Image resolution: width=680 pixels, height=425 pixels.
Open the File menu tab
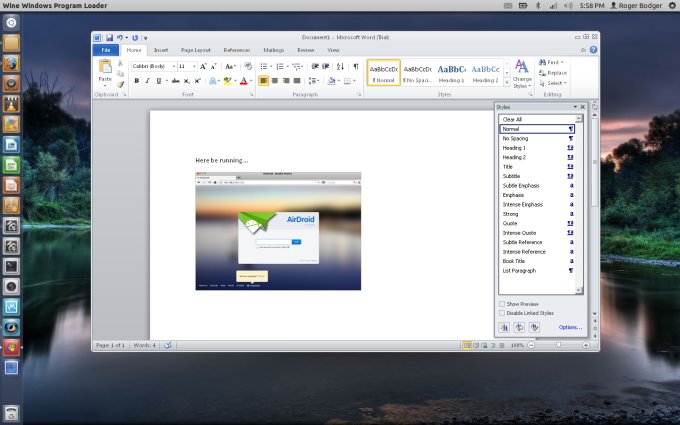[105, 49]
